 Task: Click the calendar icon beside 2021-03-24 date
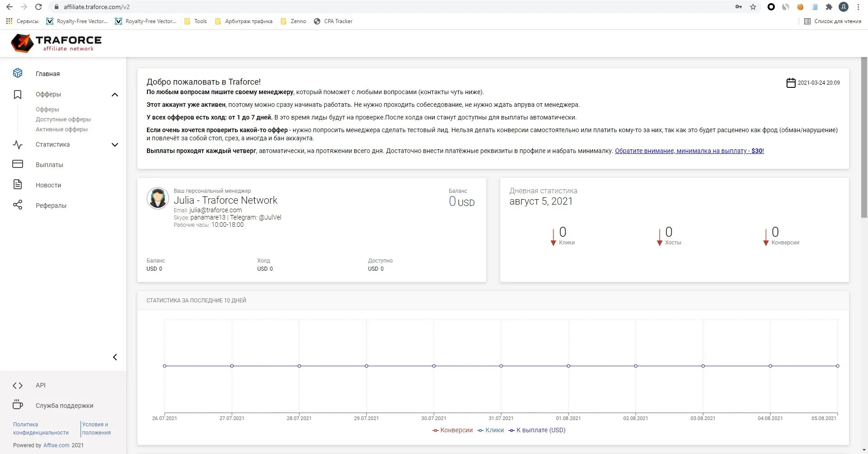(x=791, y=83)
